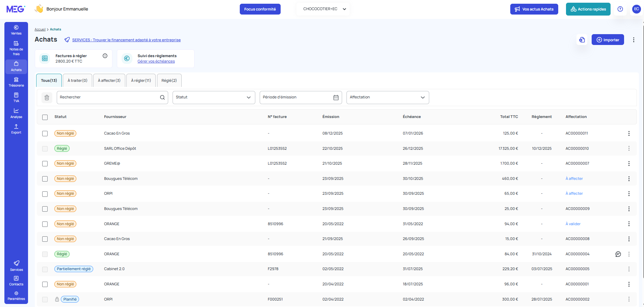The height and width of the screenshot is (307, 644).
Task: Click the À valider link on ORANGE row
Action: click(573, 224)
